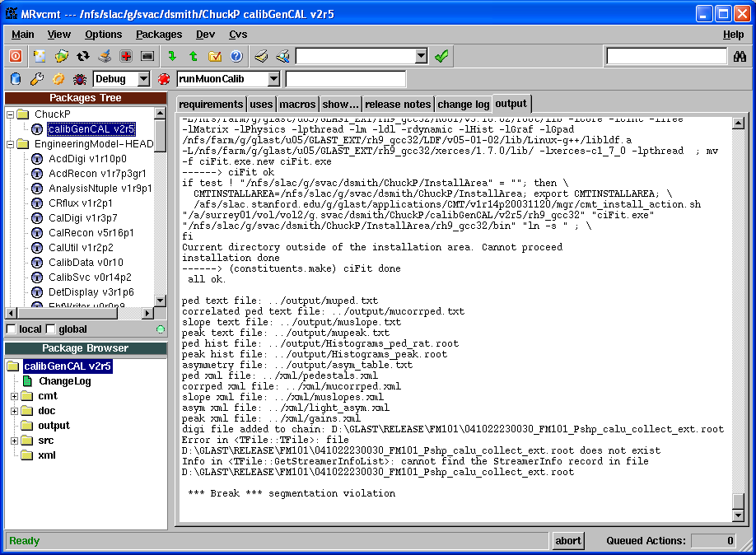Expand the cmt folder

(x=14, y=396)
